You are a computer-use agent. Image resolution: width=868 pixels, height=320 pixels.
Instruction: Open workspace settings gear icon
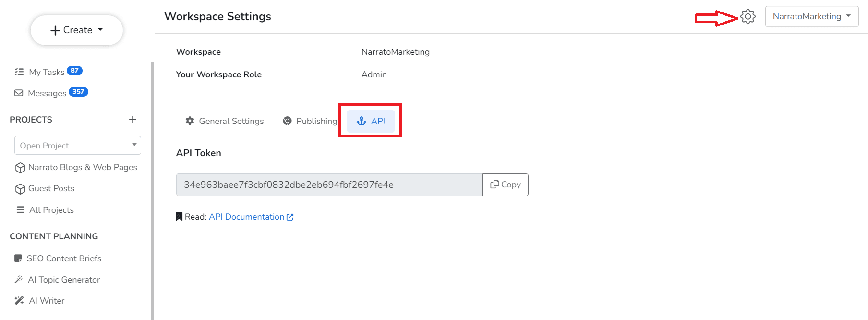pos(747,16)
